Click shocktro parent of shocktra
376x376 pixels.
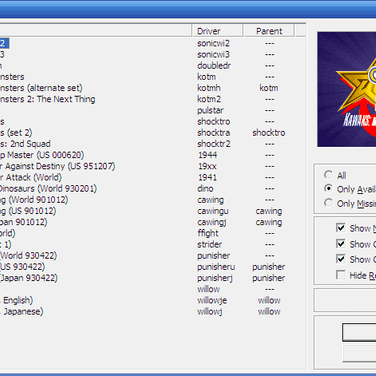[x=269, y=133]
